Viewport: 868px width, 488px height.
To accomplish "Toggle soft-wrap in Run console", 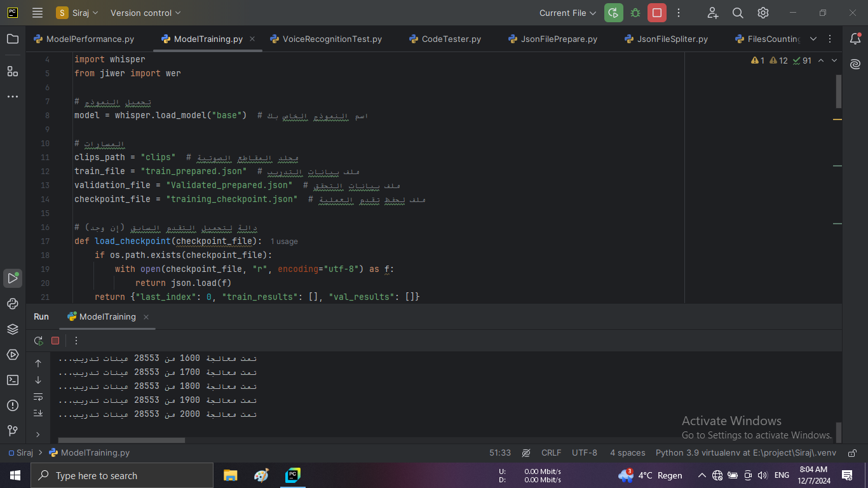I will [38, 397].
